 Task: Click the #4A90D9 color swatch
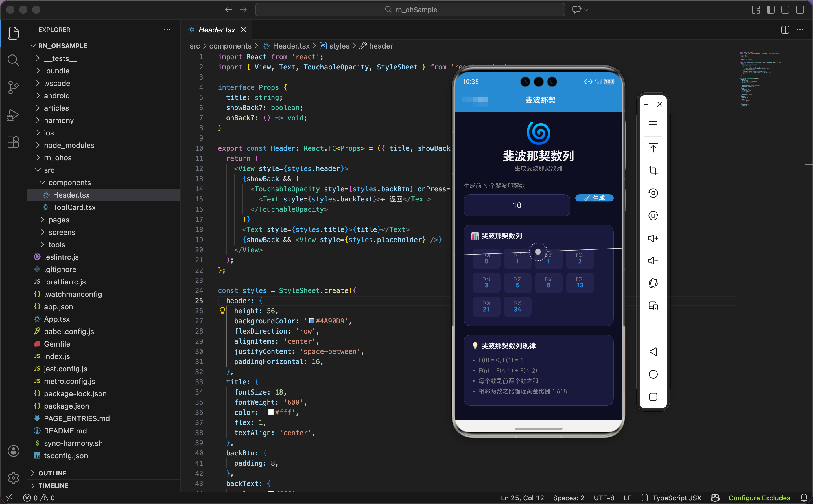coord(312,321)
